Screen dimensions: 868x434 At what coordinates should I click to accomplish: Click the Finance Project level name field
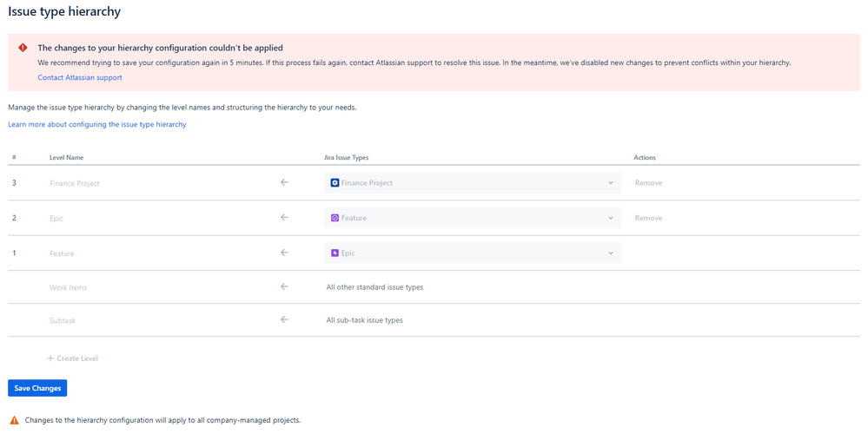tap(75, 183)
